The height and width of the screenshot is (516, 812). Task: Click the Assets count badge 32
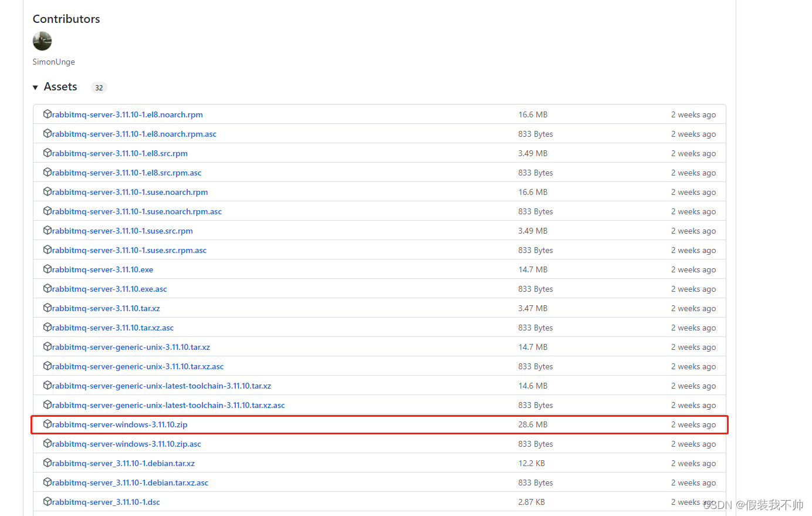point(99,87)
